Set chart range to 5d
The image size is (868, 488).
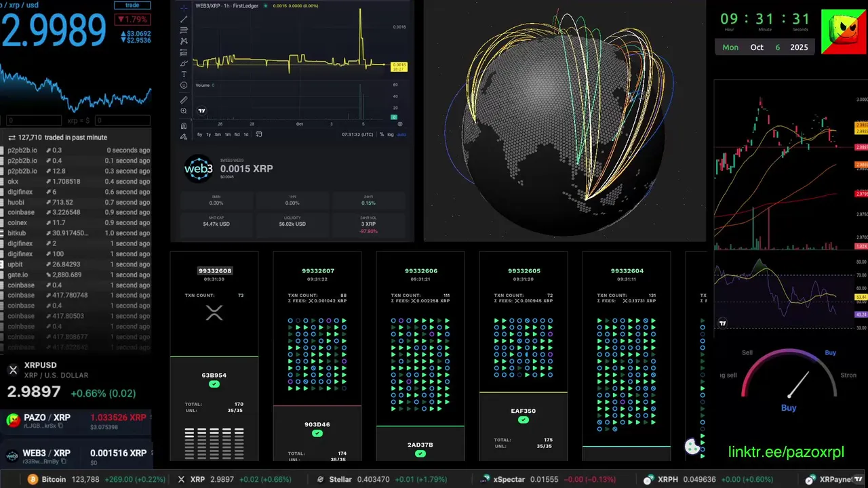coord(237,134)
